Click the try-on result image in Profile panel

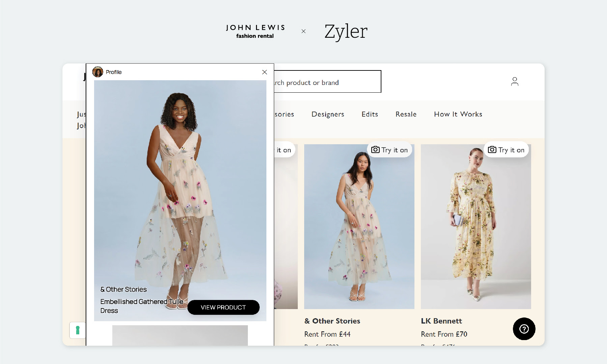point(180,201)
